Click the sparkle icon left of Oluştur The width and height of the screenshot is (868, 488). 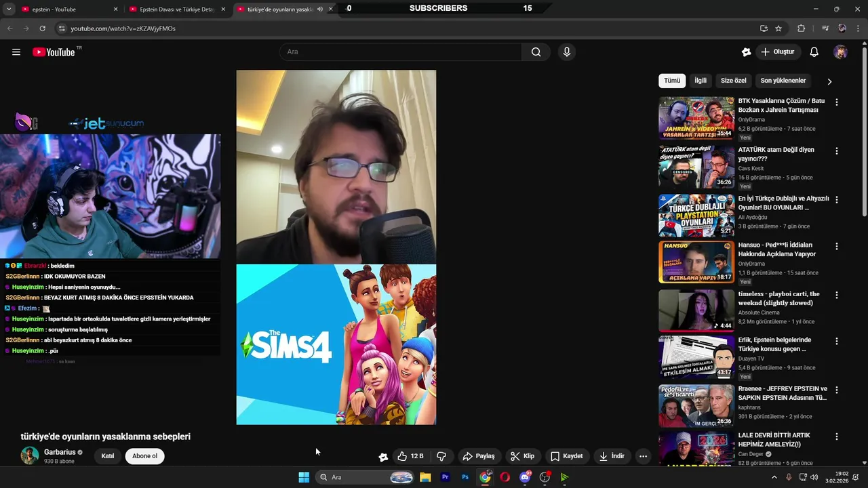point(747,52)
